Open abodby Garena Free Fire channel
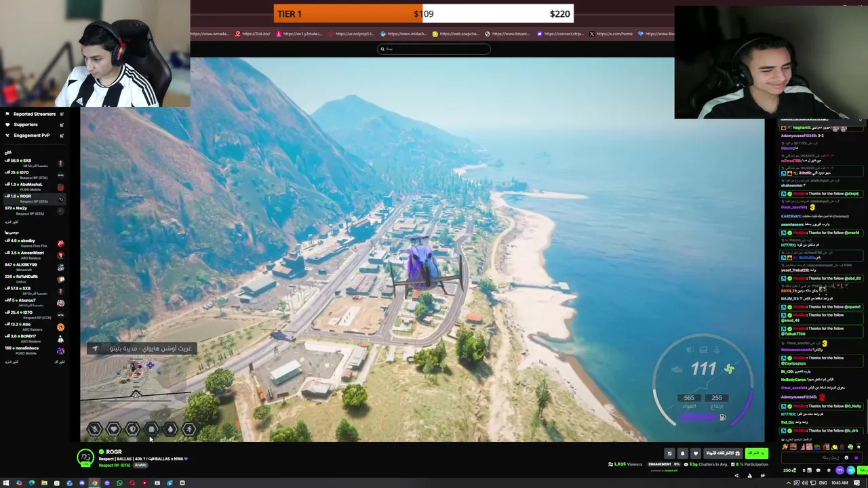868x488 pixels. click(34, 243)
